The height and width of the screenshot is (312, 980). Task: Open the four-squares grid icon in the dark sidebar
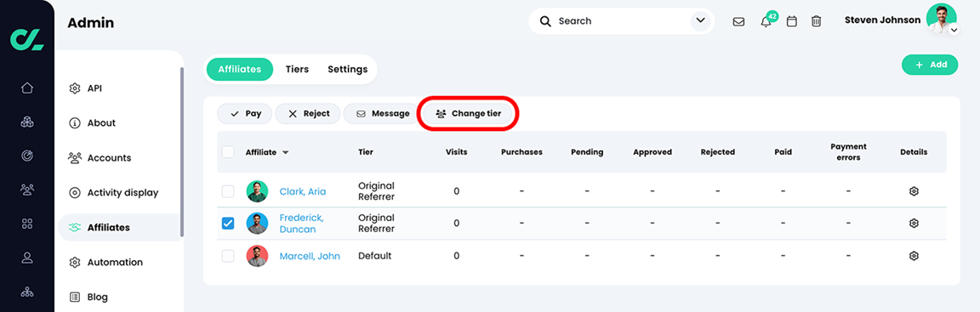coord(27,224)
